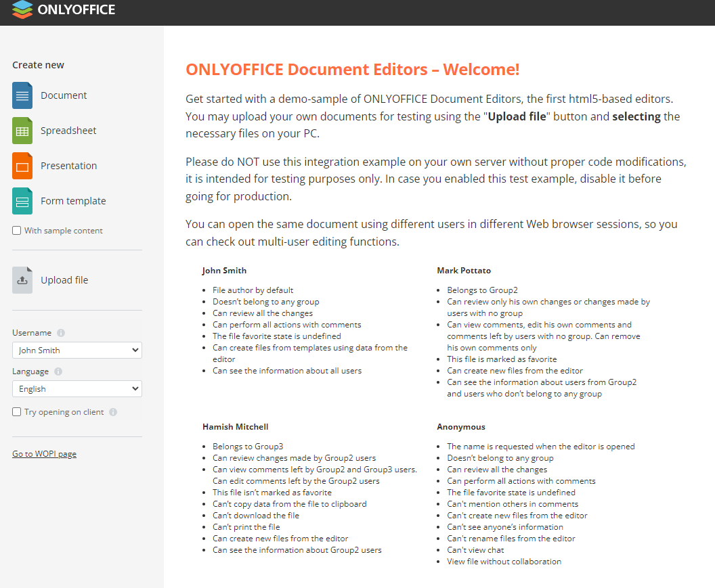The height and width of the screenshot is (588, 715).
Task: Show the Language info tooltip icon
Action: click(x=58, y=371)
